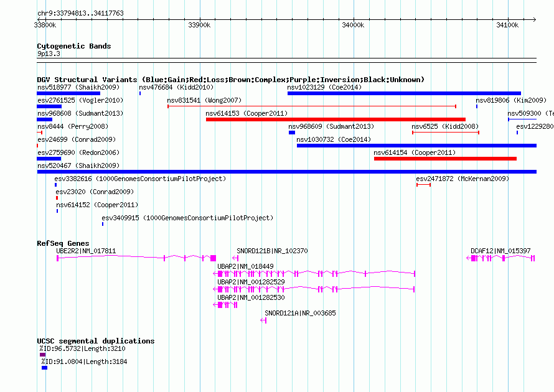Select the esv1229280 variant label

(x=535, y=126)
